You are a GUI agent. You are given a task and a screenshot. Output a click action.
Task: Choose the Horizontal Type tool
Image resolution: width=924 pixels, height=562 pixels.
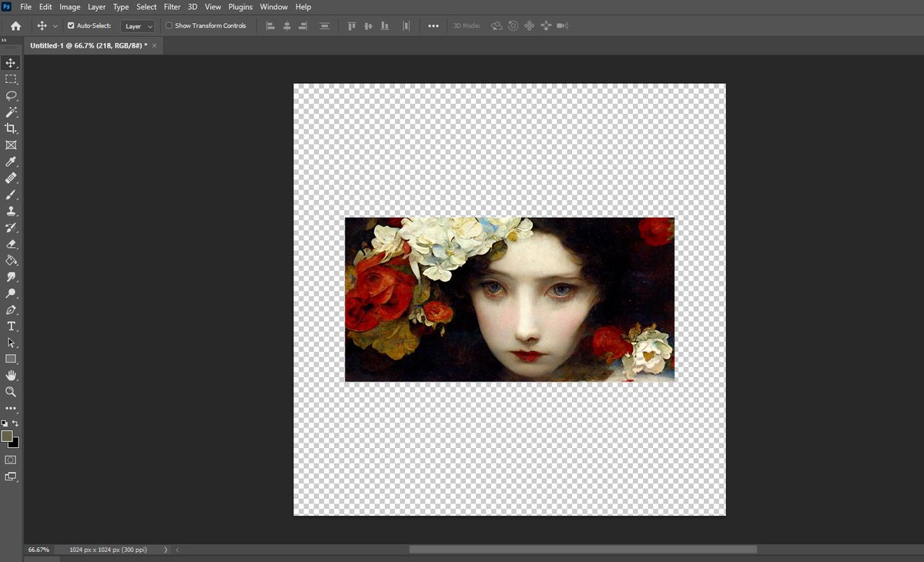pos(11,326)
